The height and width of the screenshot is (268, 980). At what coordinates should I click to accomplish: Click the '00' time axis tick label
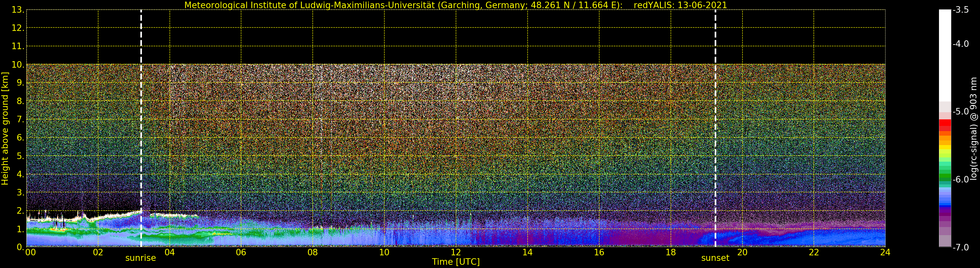(x=30, y=252)
